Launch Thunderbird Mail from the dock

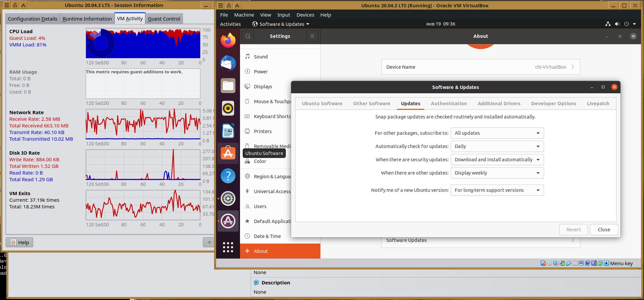pyautogui.click(x=228, y=63)
